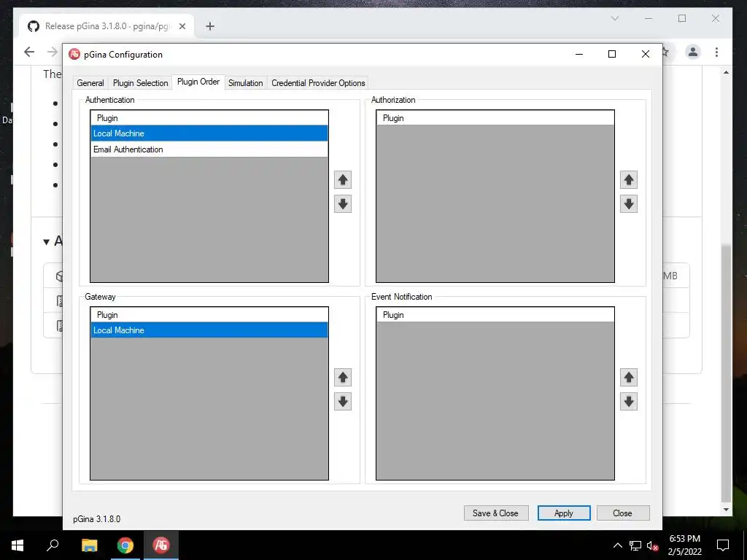Click browser scrollbar down arrow
The image size is (747, 560).
click(x=726, y=510)
